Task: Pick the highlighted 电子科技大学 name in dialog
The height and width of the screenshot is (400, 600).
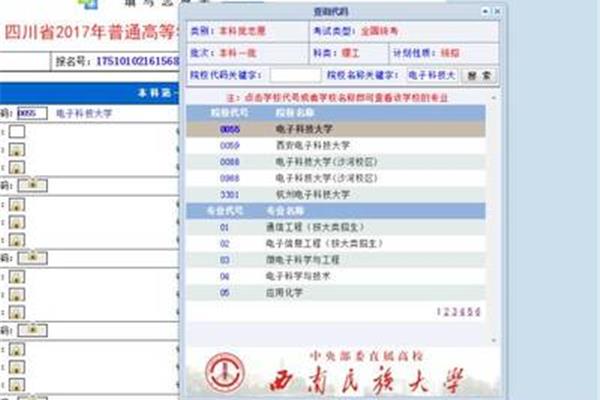Action: (x=304, y=129)
